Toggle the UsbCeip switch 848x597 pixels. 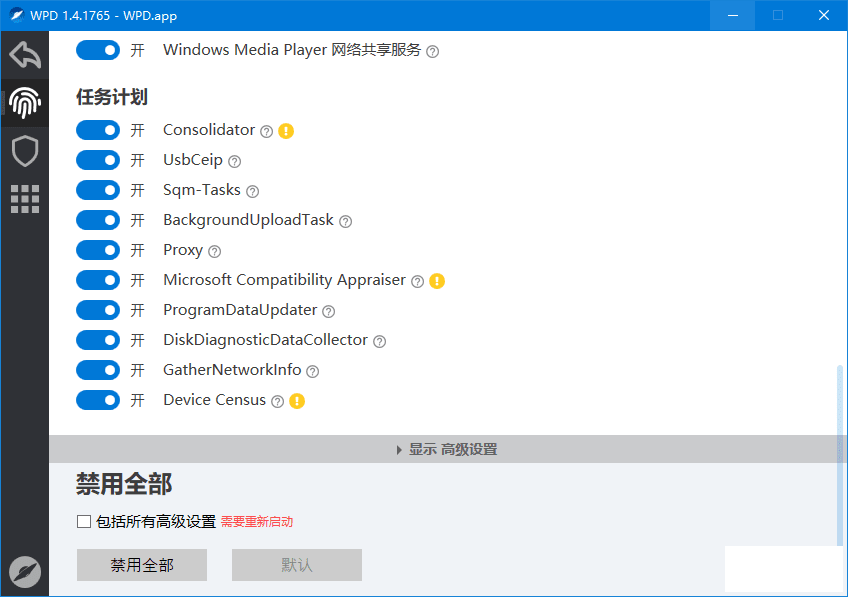click(x=98, y=160)
